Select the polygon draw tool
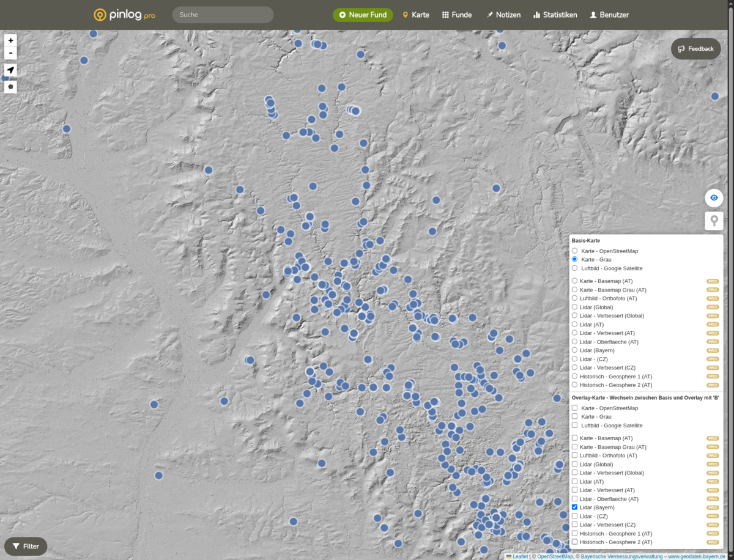Screen dimensions: 734x560 [x=10, y=87]
